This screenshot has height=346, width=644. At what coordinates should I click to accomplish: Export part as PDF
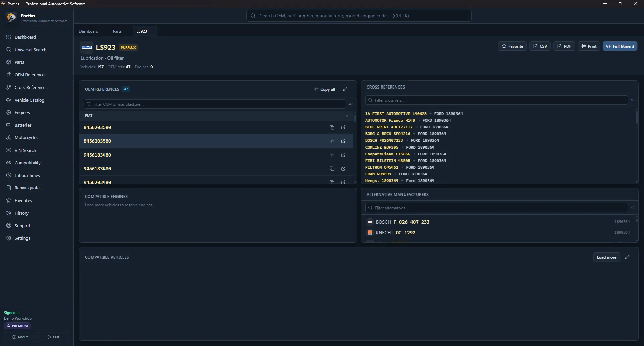tap(564, 46)
